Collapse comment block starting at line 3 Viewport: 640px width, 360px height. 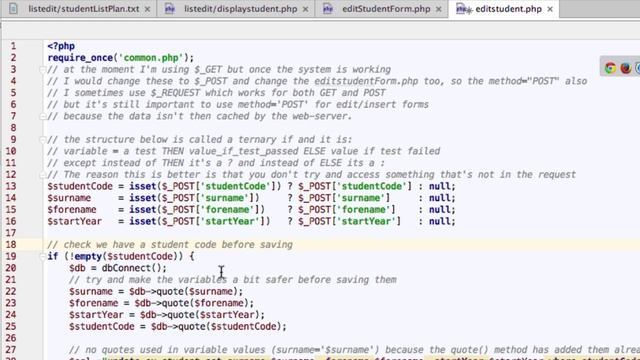pos(42,70)
